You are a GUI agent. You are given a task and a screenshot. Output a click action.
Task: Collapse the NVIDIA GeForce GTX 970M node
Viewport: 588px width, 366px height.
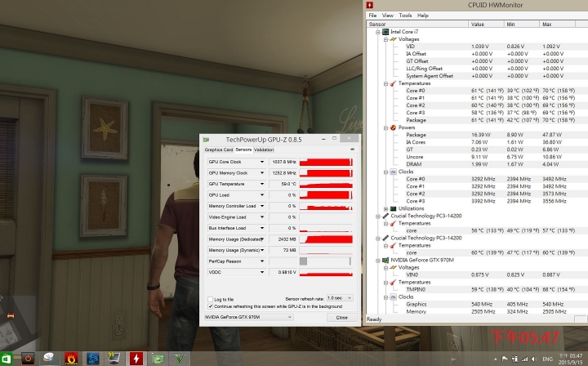point(378,260)
